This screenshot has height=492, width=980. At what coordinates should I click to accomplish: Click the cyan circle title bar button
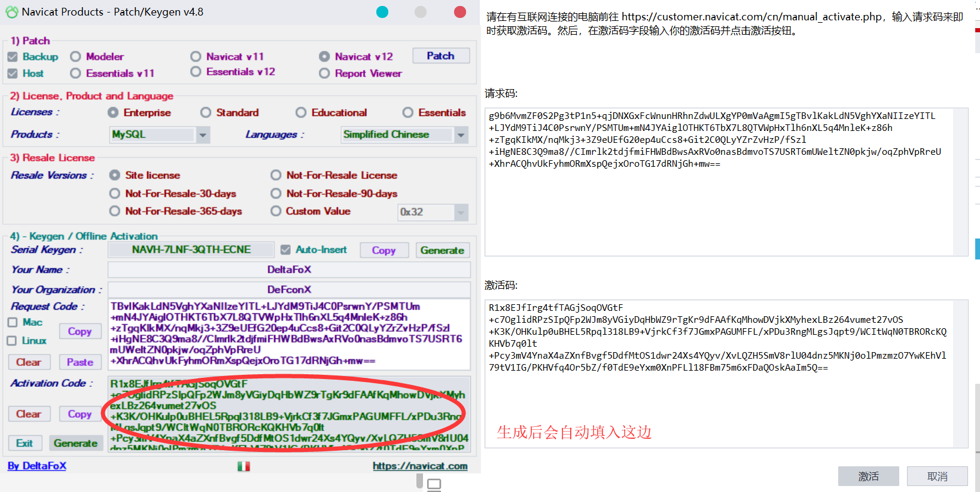click(x=382, y=12)
